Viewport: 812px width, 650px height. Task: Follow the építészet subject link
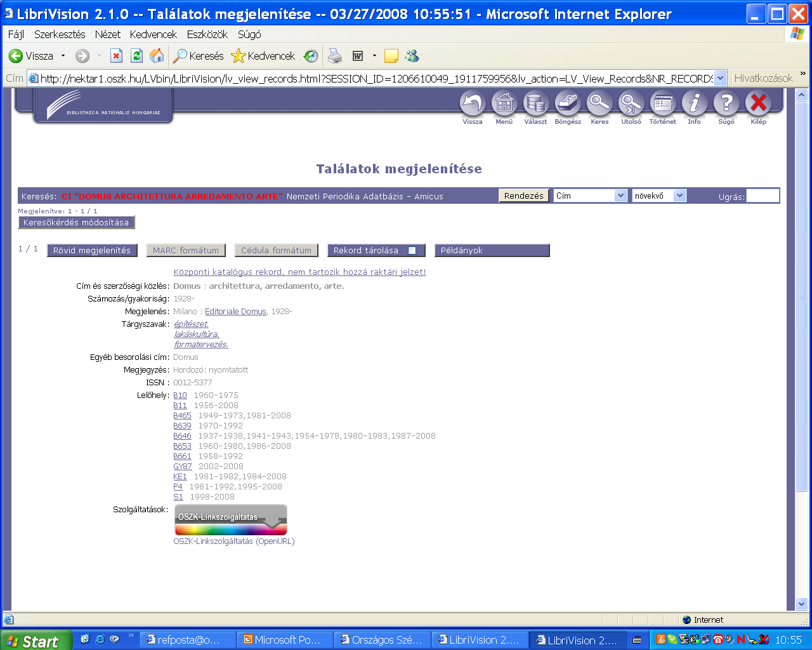(191, 324)
